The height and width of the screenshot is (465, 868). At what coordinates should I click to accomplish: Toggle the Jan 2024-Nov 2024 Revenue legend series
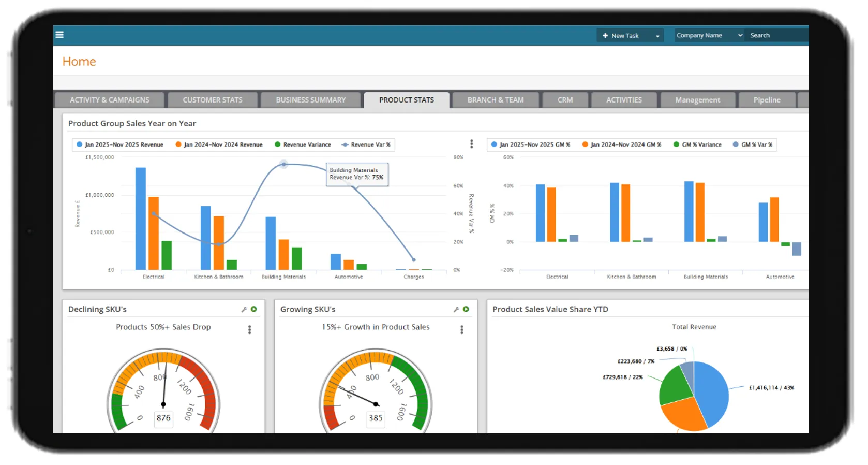pyautogui.click(x=219, y=144)
